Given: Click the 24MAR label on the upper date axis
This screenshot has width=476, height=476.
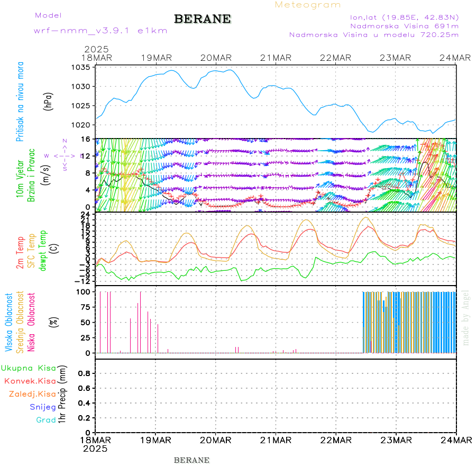Looking at the screenshot, I should click(x=455, y=58).
